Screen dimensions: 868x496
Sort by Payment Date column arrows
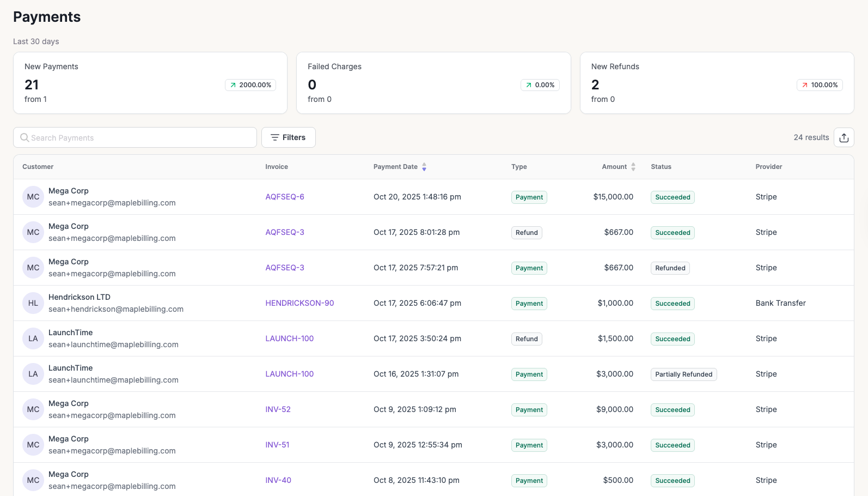(424, 167)
